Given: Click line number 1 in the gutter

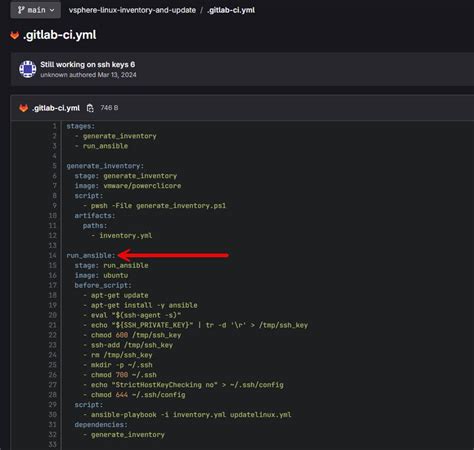Looking at the screenshot, I should [x=54, y=126].
